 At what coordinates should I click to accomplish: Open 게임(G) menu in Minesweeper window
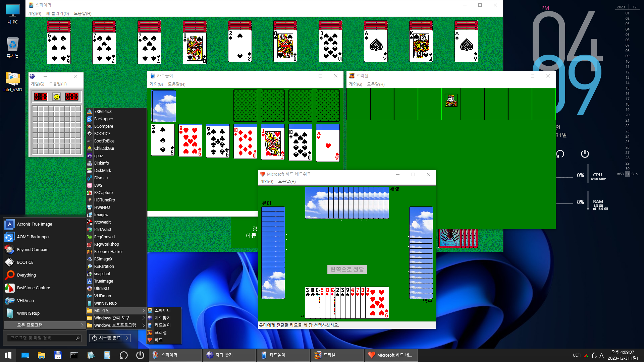coord(38,84)
